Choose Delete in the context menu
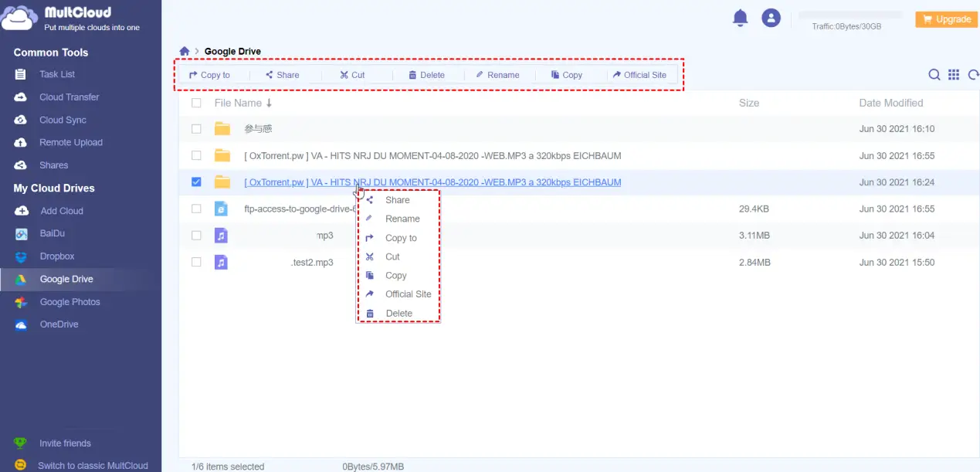 398,313
